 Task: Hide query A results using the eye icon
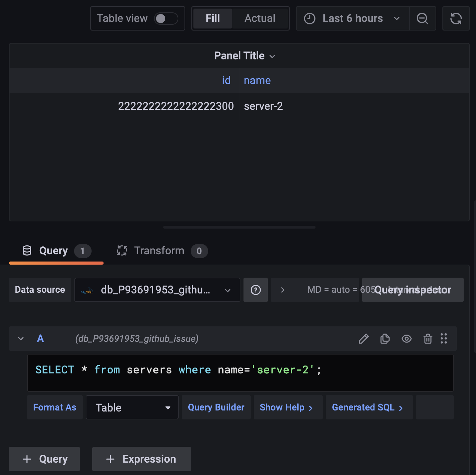pyautogui.click(x=407, y=339)
